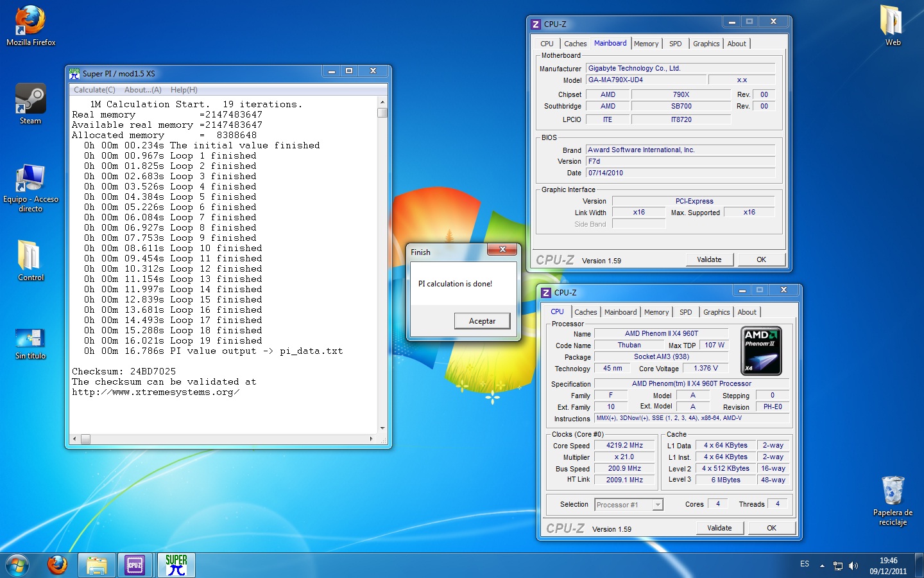Click Super PI horizontal scrollbar left arrow
The height and width of the screenshot is (578, 924).
pyautogui.click(x=74, y=439)
